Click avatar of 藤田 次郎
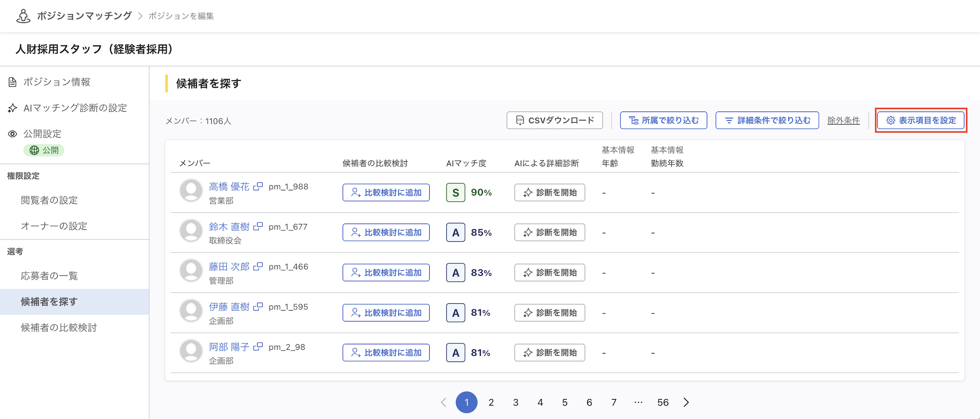This screenshot has width=980, height=419. point(191,271)
